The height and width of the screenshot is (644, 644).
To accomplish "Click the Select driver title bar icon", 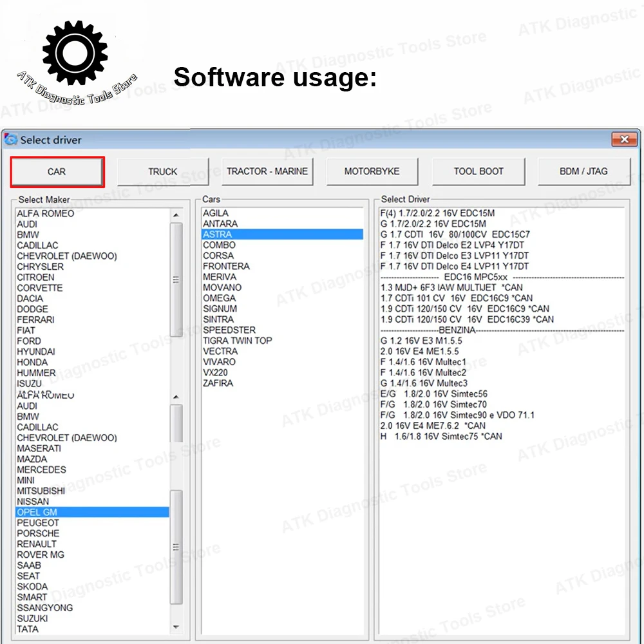I will (x=11, y=140).
